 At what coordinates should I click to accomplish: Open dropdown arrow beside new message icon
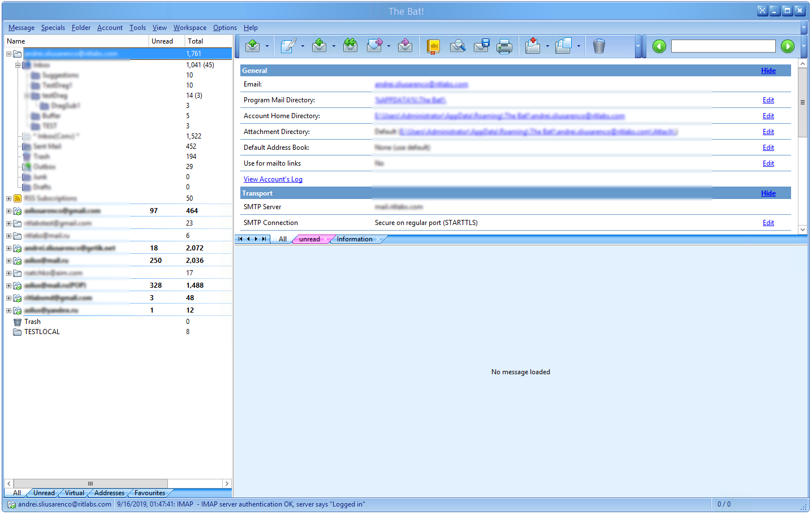click(x=303, y=46)
